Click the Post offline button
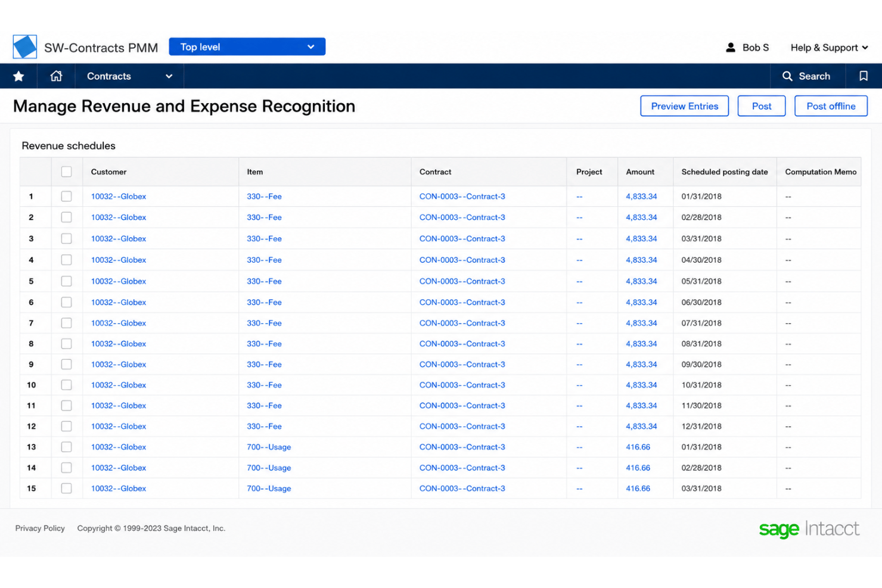Screen dimensions: 882x588 [x=831, y=106]
